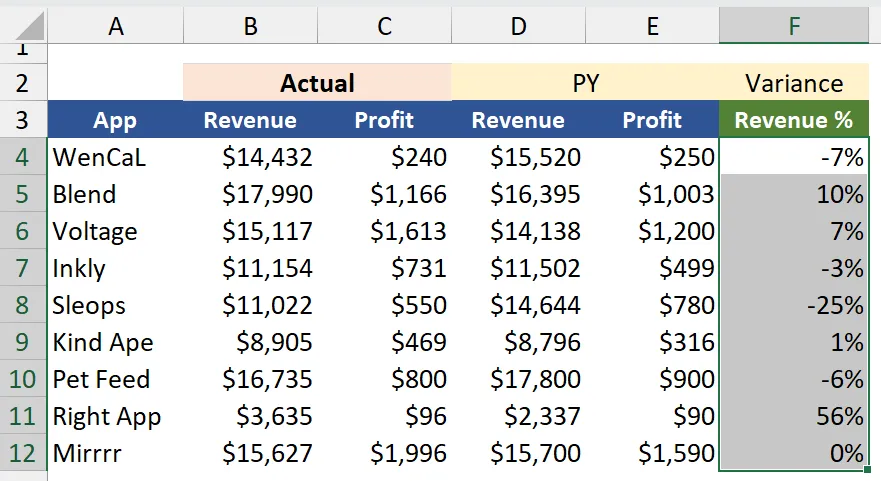The width and height of the screenshot is (881, 481).
Task: Click the Actual Profit heading in column C
Action: (x=384, y=120)
